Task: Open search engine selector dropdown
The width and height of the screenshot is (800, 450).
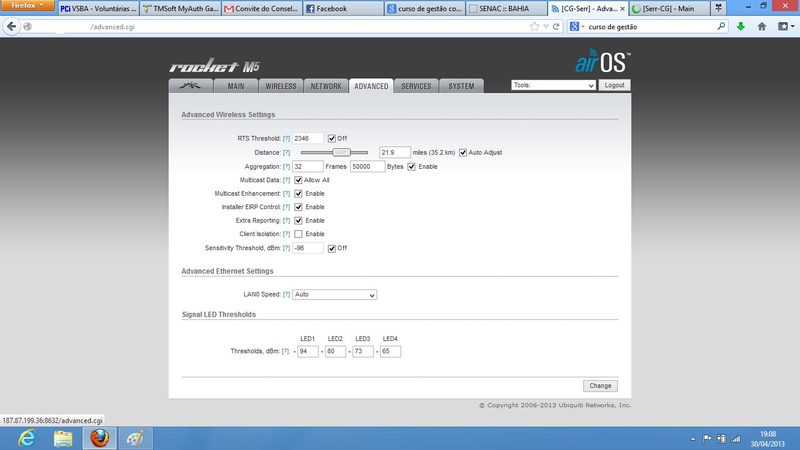Action: coord(577,27)
